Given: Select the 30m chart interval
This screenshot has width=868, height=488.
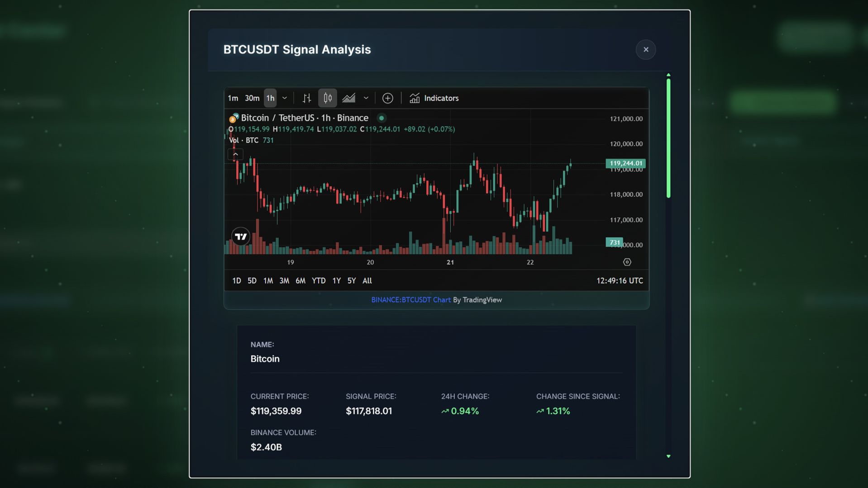Looking at the screenshot, I should pos(252,98).
